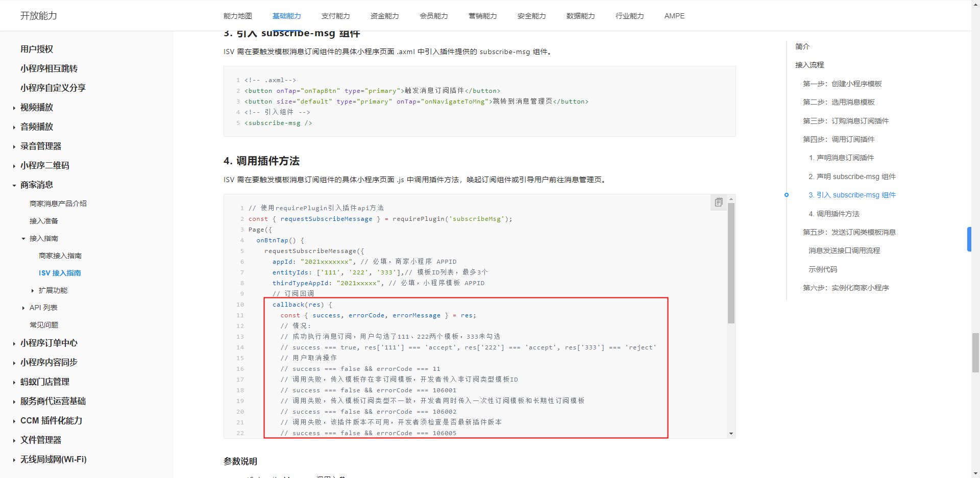This screenshot has height=478, width=980.
Task: Open 常见问题 page
Action: point(44,325)
